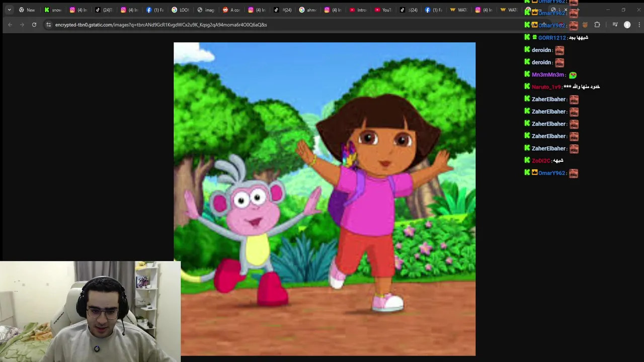644x362 pixels.
Task: Switch to the YouTube 'Intro' tab
Action: [358, 10]
